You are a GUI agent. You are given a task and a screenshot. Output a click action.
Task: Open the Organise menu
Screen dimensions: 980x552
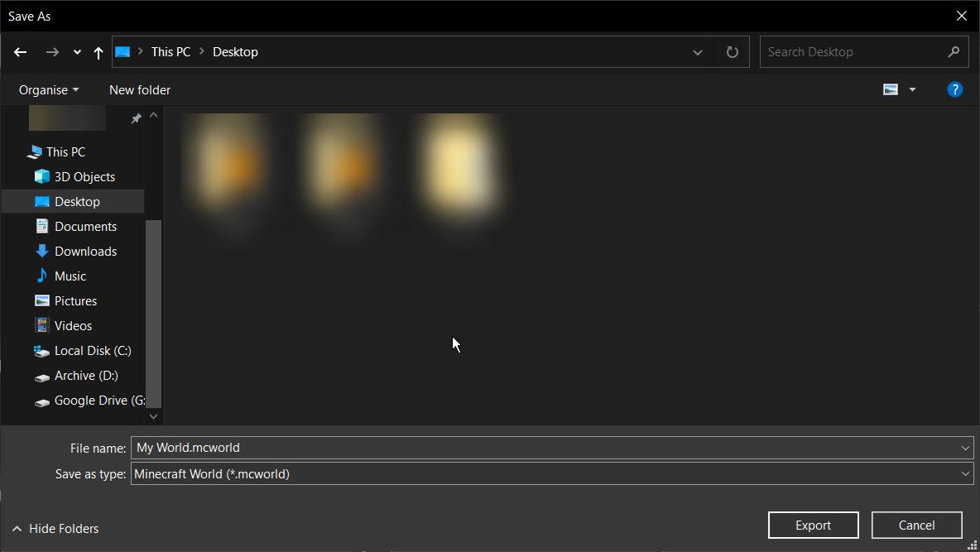[x=49, y=89]
